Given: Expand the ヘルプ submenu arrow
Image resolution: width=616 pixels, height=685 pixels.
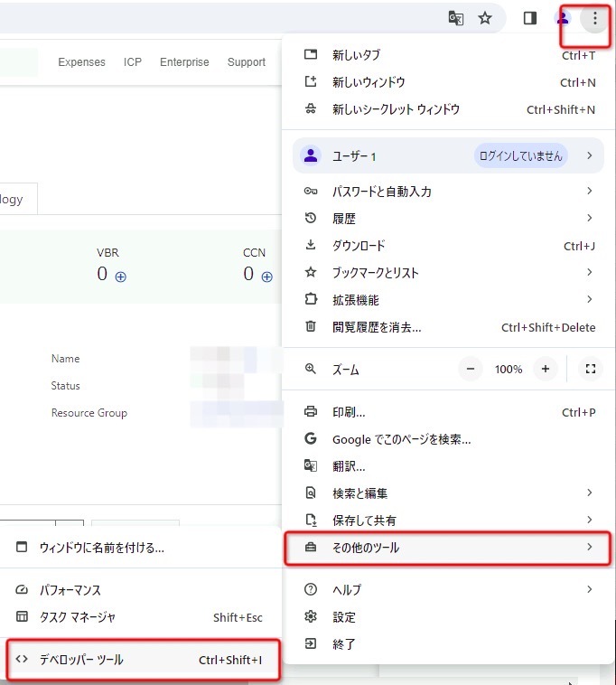Looking at the screenshot, I should (x=590, y=589).
